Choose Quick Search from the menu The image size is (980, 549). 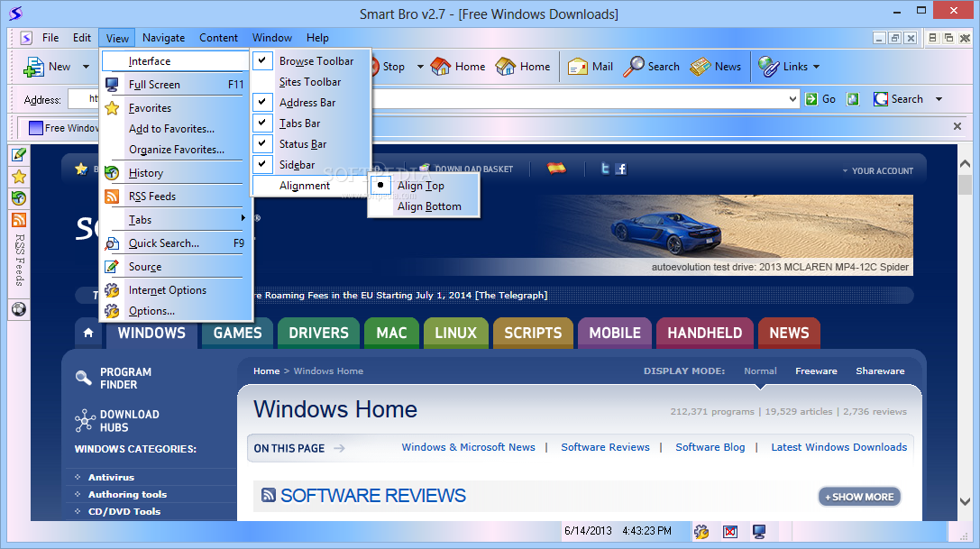tap(176, 242)
